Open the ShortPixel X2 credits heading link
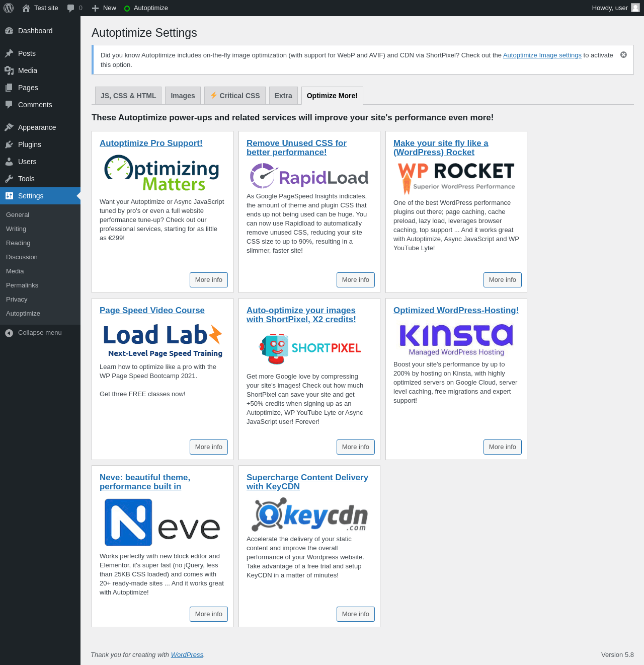Viewport: 644px width, 665px height. pos(301,315)
